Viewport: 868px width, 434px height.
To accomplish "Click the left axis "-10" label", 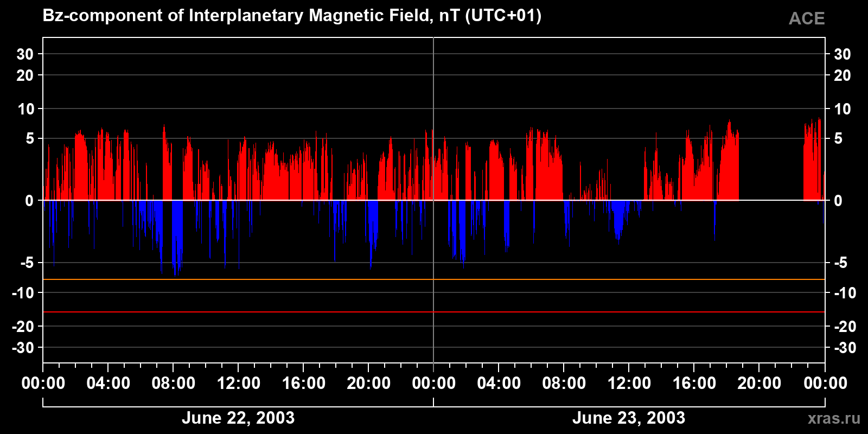I will 23,293.
